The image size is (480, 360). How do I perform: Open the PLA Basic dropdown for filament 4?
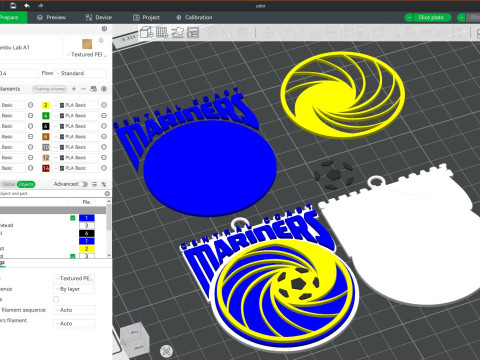click(x=76, y=116)
